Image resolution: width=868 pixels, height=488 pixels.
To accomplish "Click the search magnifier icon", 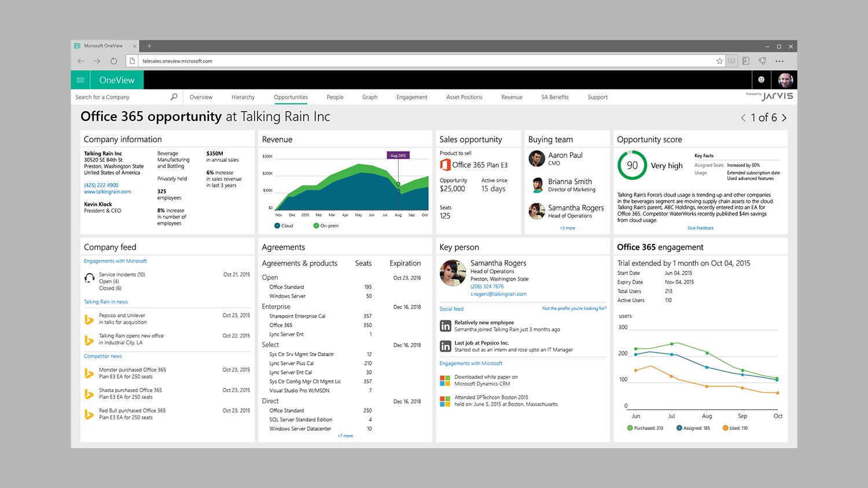I will pyautogui.click(x=174, y=97).
